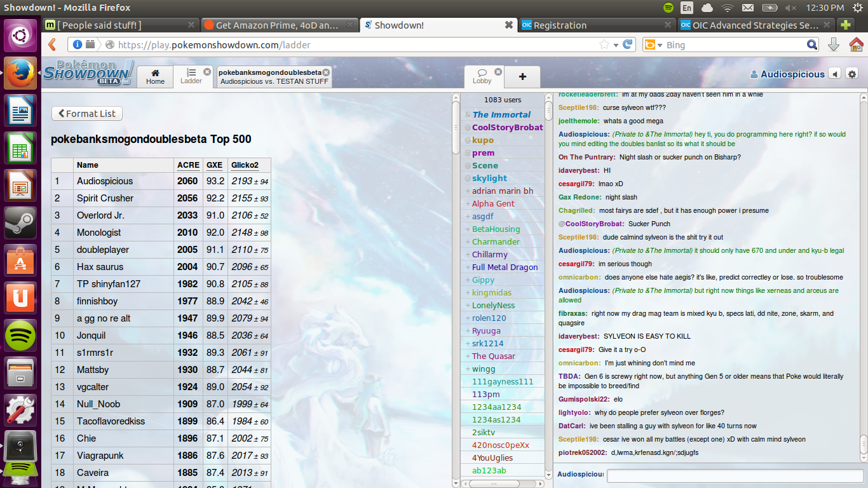Image resolution: width=868 pixels, height=488 pixels.
Task: Open Ubuntu One in the launcher
Action: click(21, 298)
